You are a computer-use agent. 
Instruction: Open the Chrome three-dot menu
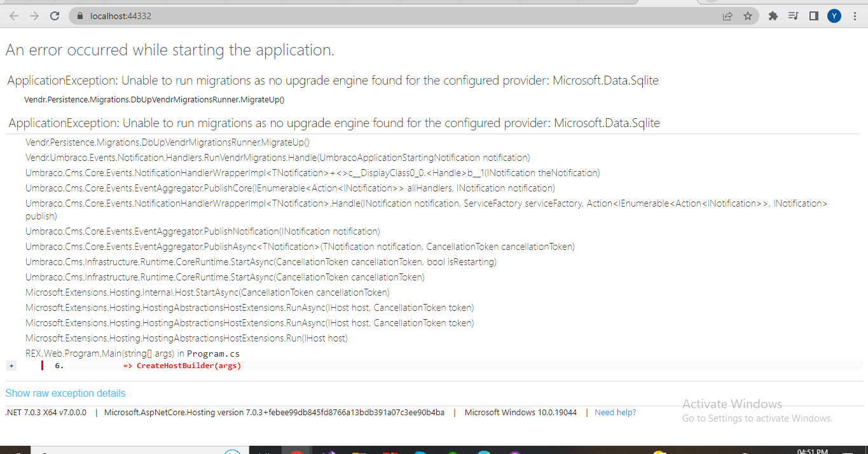855,16
